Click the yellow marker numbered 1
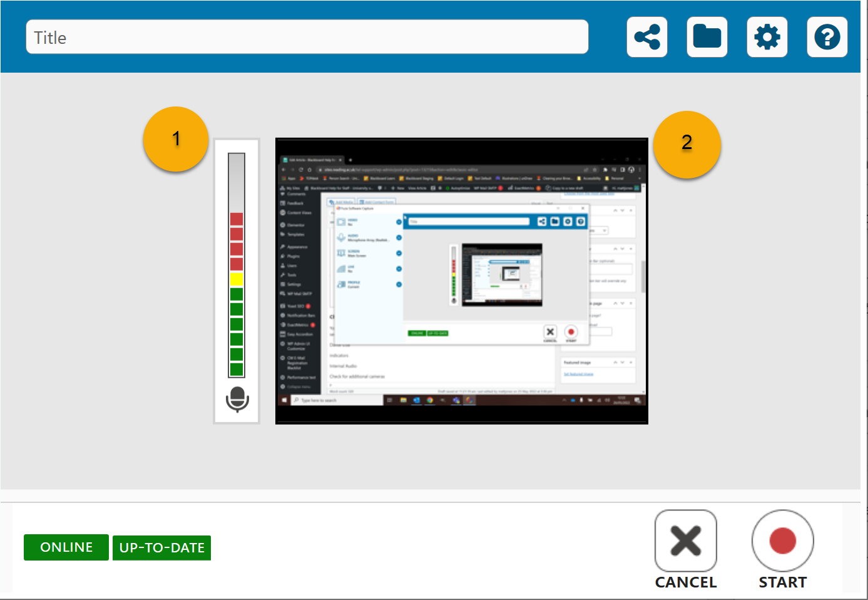The height and width of the screenshot is (600, 868). click(x=176, y=139)
